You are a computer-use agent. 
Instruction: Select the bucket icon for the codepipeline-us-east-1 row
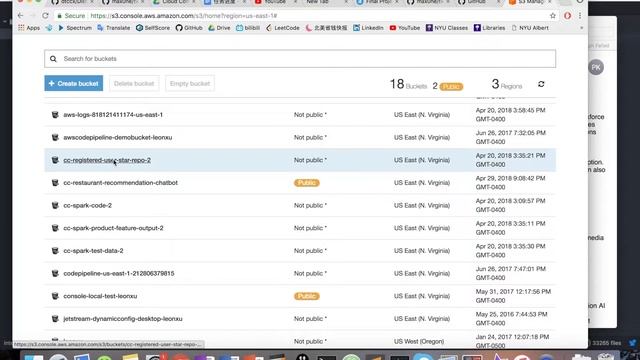pyautogui.click(x=55, y=273)
